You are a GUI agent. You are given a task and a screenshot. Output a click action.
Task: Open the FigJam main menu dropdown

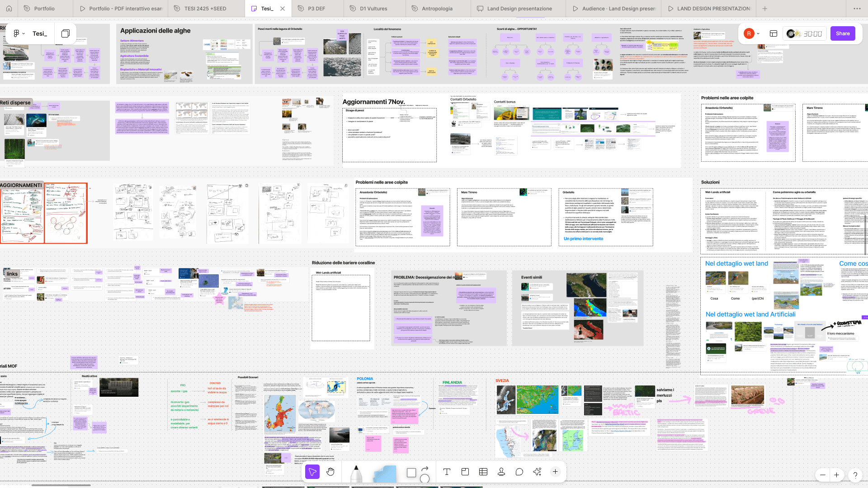click(19, 33)
